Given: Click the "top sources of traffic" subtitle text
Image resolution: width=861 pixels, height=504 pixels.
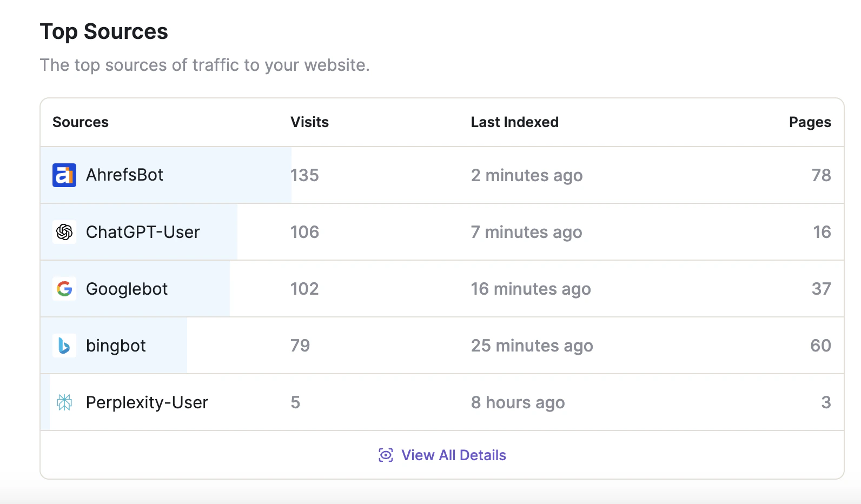Looking at the screenshot, I should point(204,65).
